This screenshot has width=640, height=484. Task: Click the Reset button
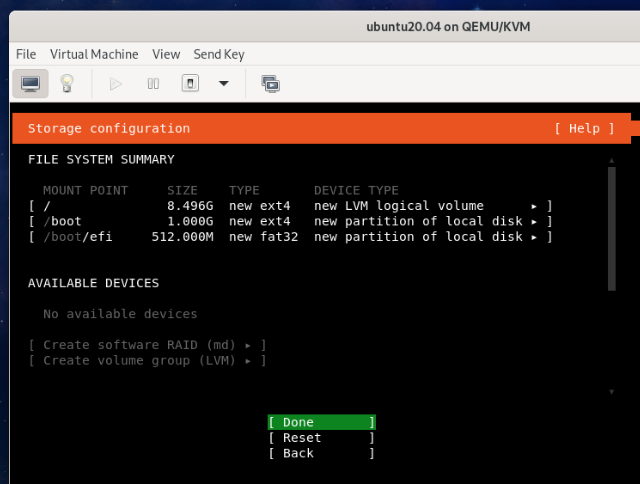tap(321, 438)
